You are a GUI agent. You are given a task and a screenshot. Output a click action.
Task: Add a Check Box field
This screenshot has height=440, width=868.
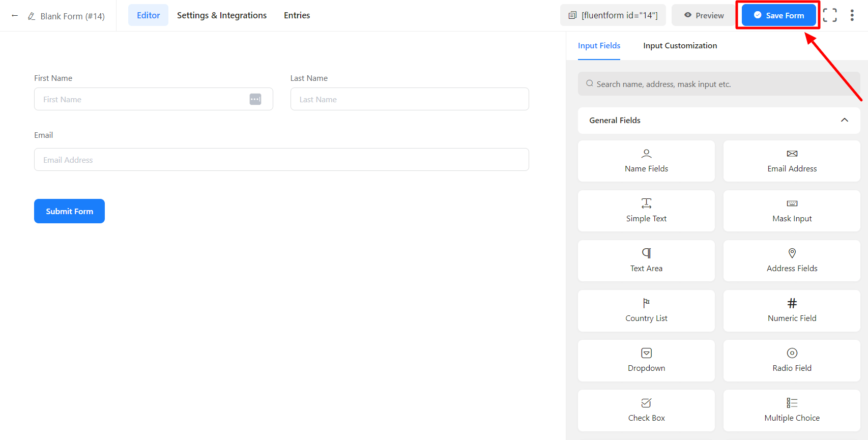pyautogui.click(x=646, y=410)
